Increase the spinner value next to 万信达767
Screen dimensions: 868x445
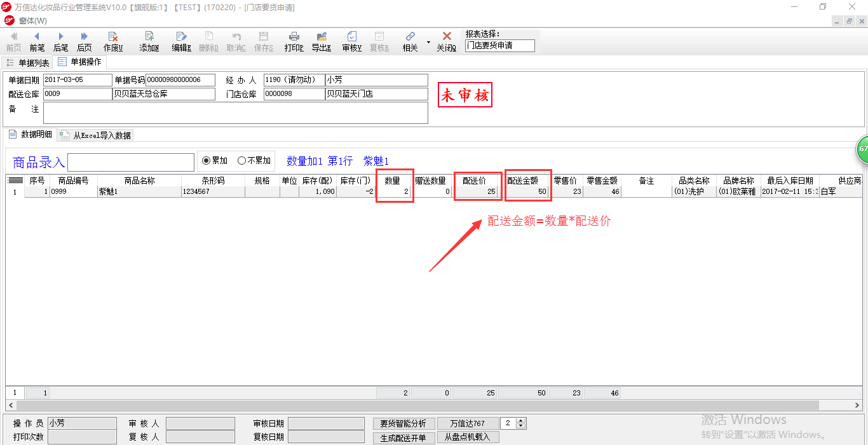click(x=522, y=420)
